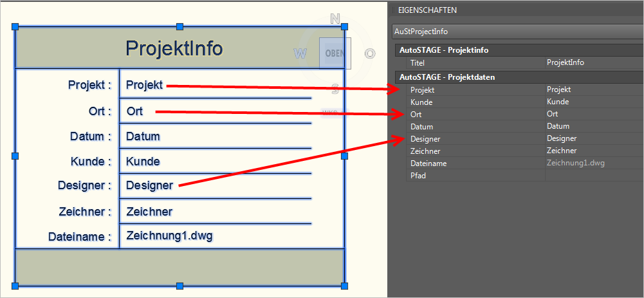Open the WKS coordinate system dropdown
The image size is (644, 298).
pos(330,112)
